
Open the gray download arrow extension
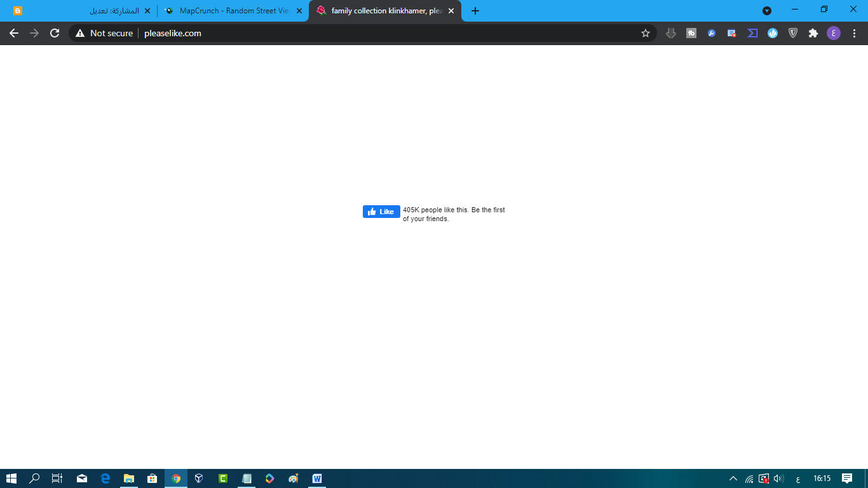[x=671, y=33]
